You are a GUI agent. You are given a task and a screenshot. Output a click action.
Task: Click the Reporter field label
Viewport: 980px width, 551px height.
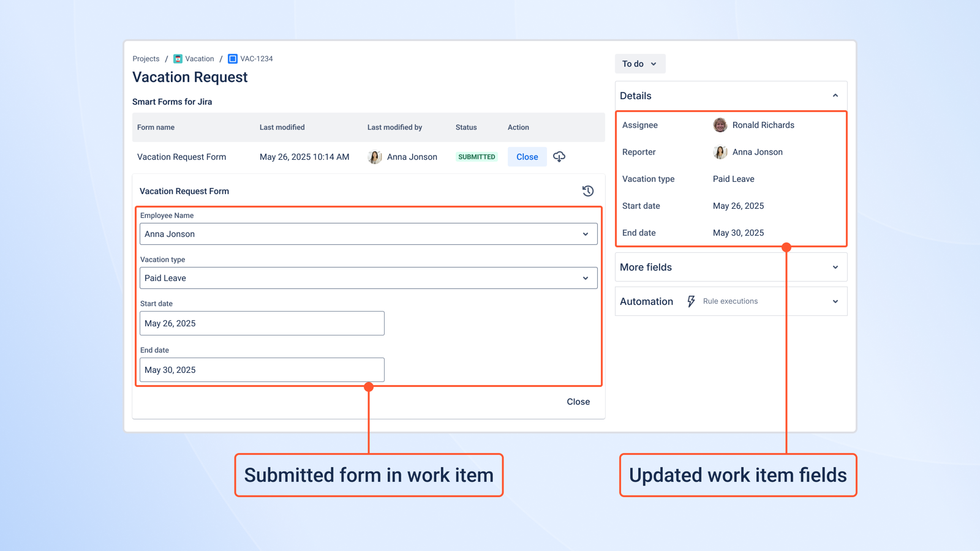(x=639, y=152)
